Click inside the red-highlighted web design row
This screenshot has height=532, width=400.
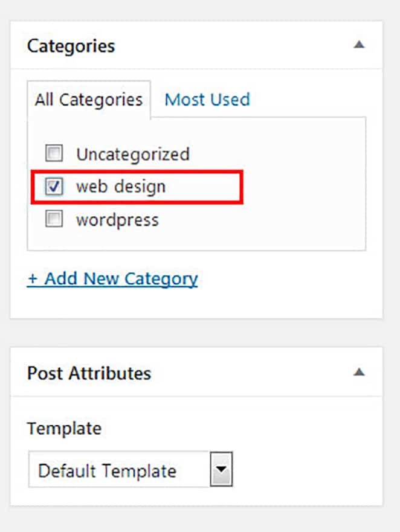coord(139,186)
